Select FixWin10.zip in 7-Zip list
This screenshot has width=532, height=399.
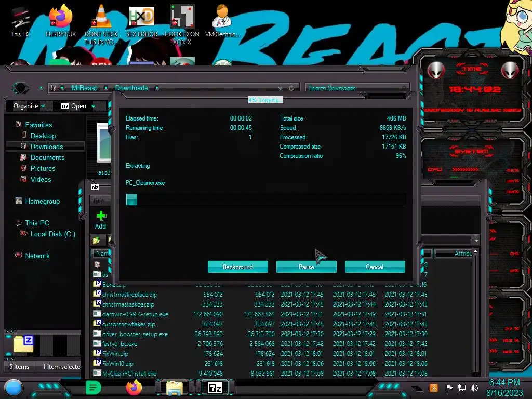pyautogui.click(x=118, y=363)
